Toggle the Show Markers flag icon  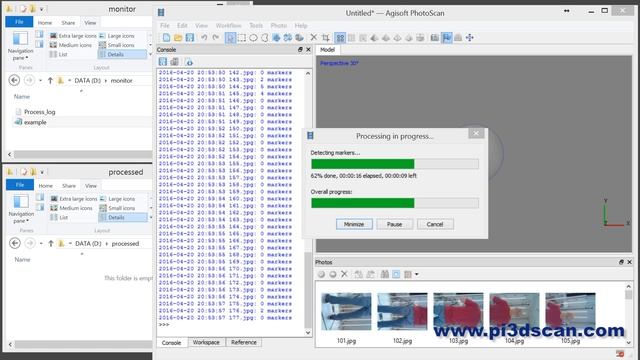tap(447, 38)
